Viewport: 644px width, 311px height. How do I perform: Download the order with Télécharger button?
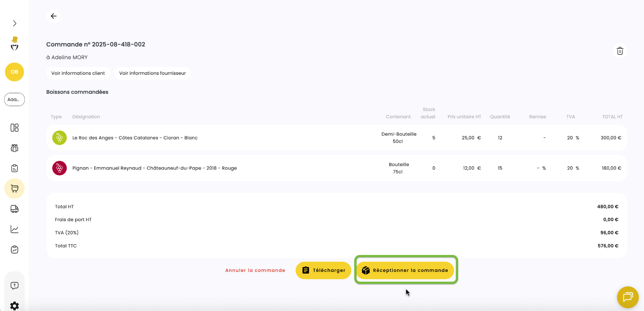[x=323, y=270]
